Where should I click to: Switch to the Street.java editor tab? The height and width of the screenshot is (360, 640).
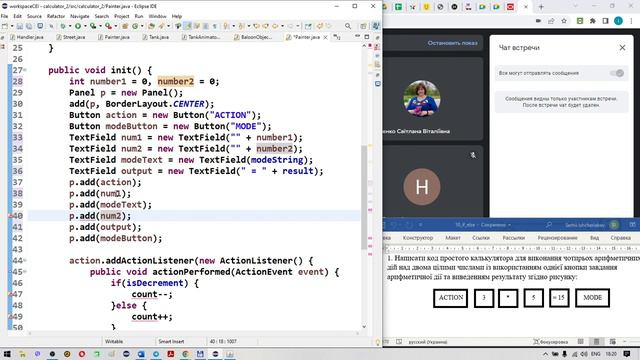pos(71,37)
